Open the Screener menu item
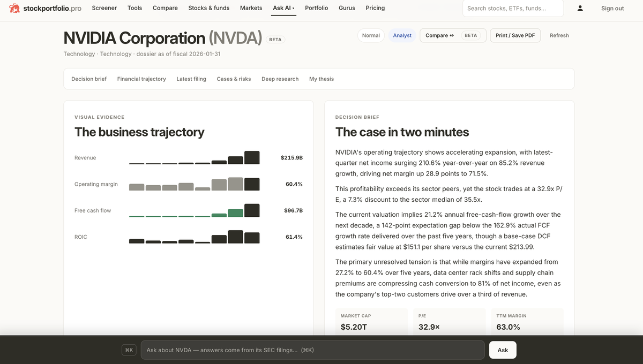 coord(104,8)
